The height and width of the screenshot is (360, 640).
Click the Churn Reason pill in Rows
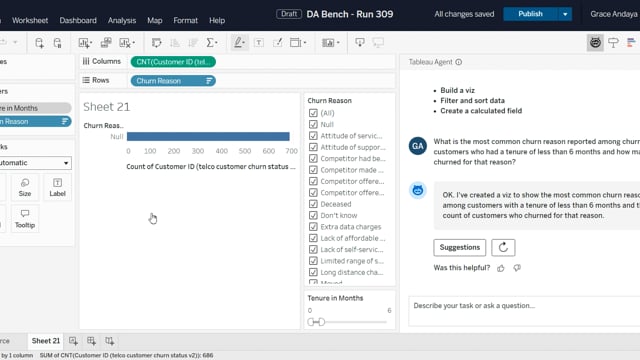click(x=173, y=81)
